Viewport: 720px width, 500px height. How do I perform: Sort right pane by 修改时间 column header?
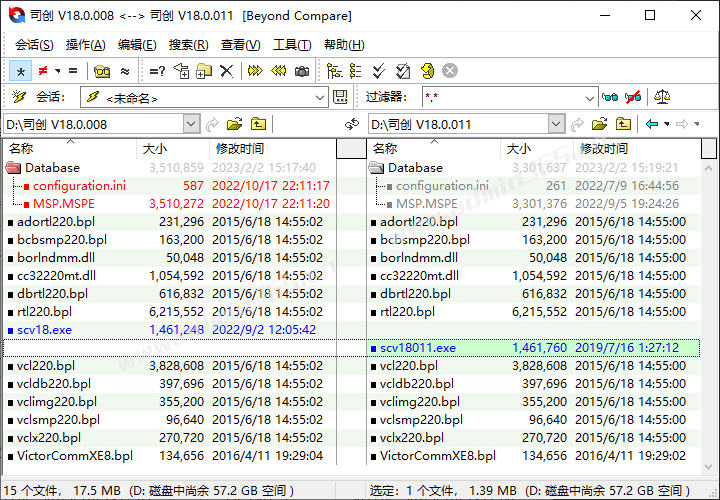click(637, 149)
